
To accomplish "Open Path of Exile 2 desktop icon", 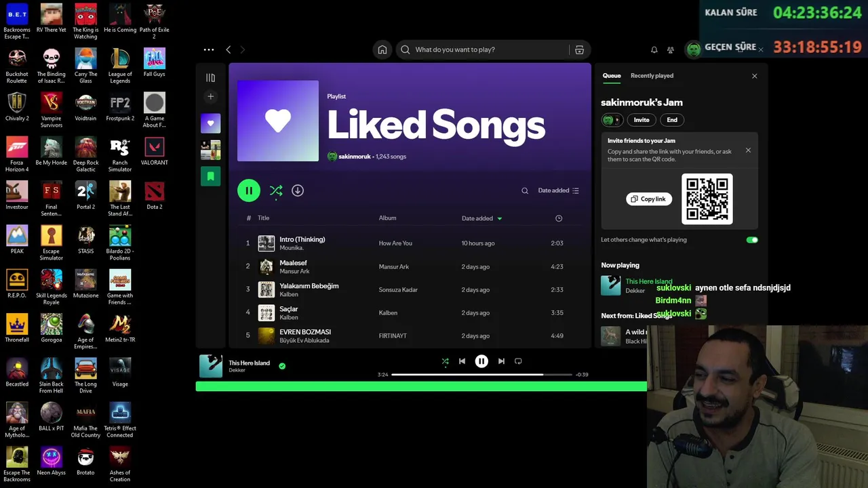I will click(x=154, y=22).
